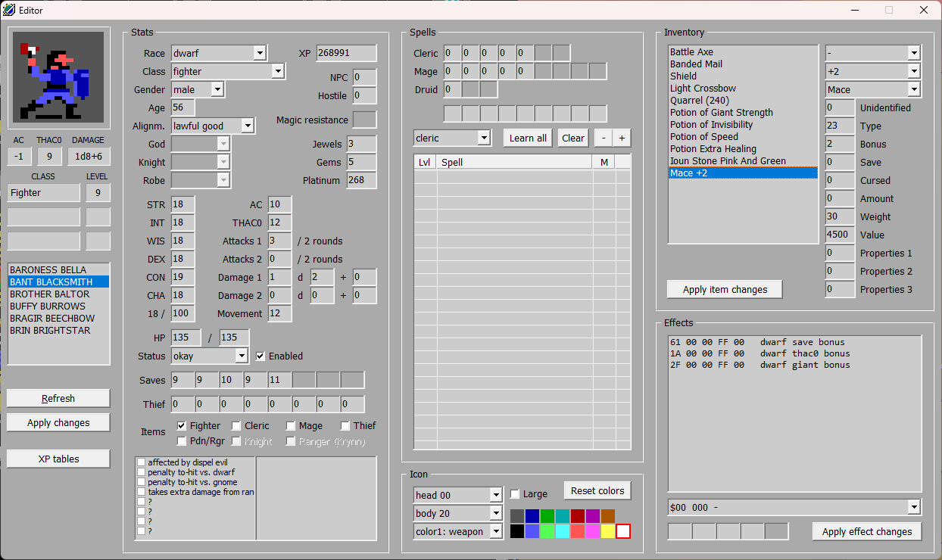Click Apply effect changes button
This screenshot has height=560, width=942.
point(867,532)
